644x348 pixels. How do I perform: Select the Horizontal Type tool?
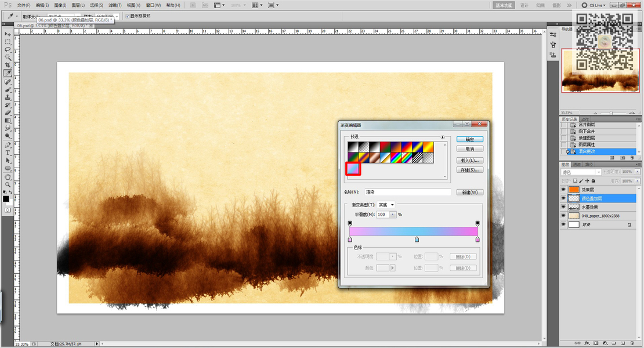8,153
